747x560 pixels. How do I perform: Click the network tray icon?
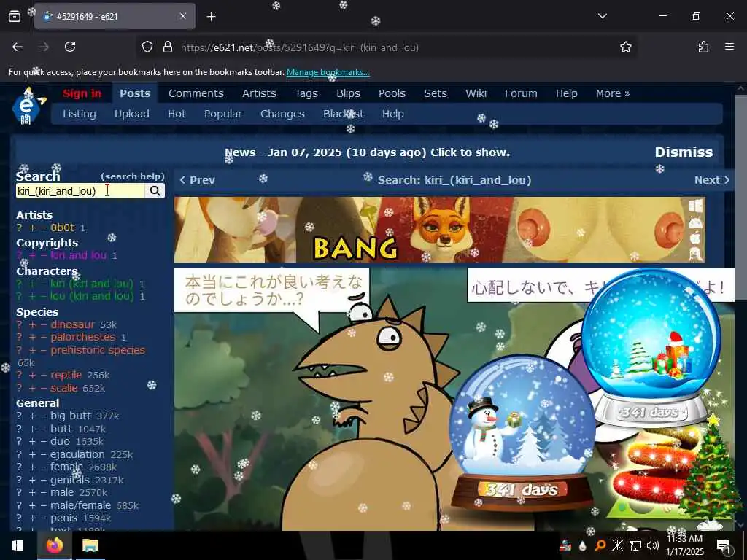[x=635, y=545]
